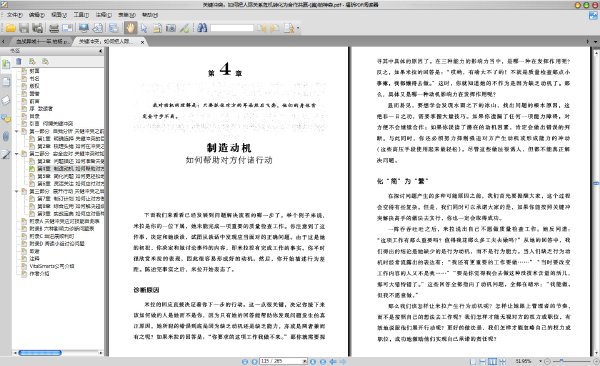
Task: Select facing pages layout icon
Action: pos(492,361)
